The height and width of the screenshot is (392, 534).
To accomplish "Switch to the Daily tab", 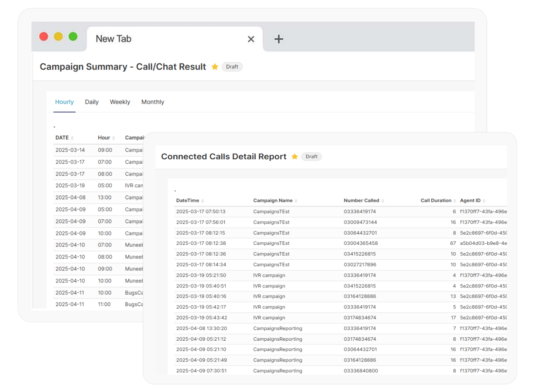I will coord(91,102).
